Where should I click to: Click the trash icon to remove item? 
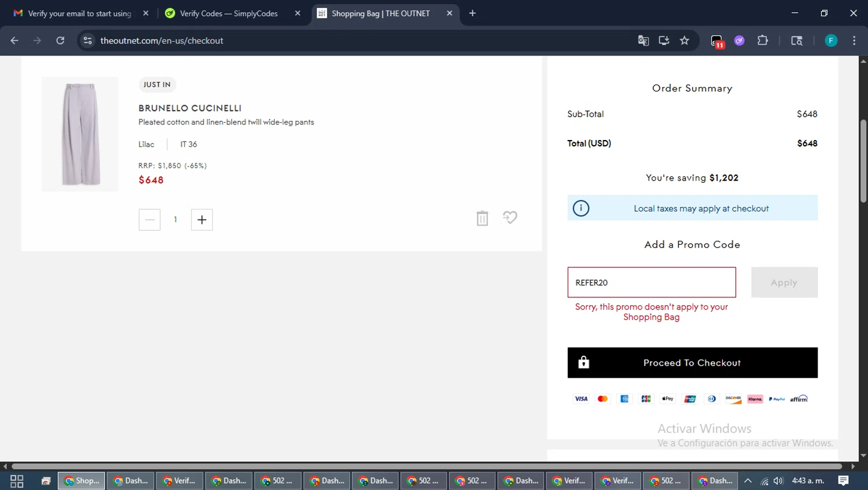click(482, 218)
